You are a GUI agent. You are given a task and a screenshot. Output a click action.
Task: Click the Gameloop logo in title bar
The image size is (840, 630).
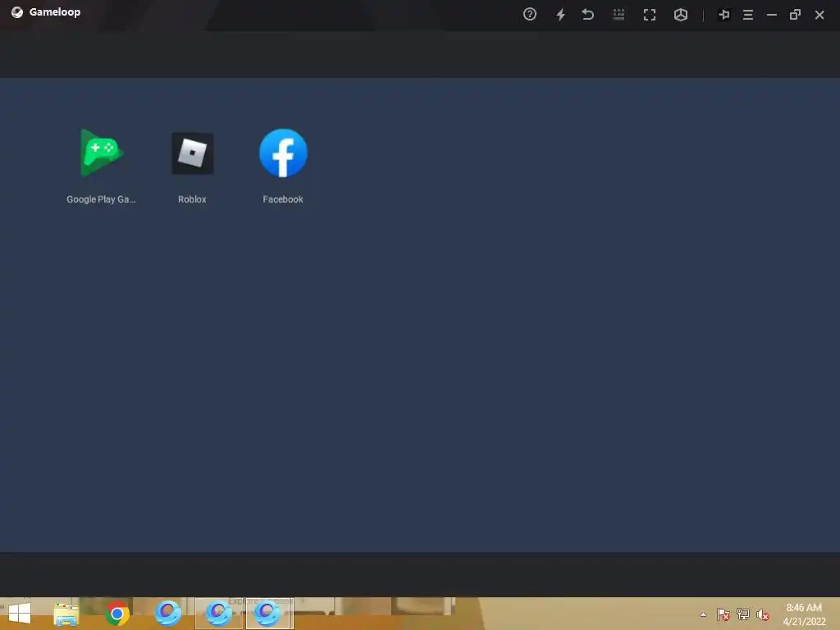pos(17,12)
